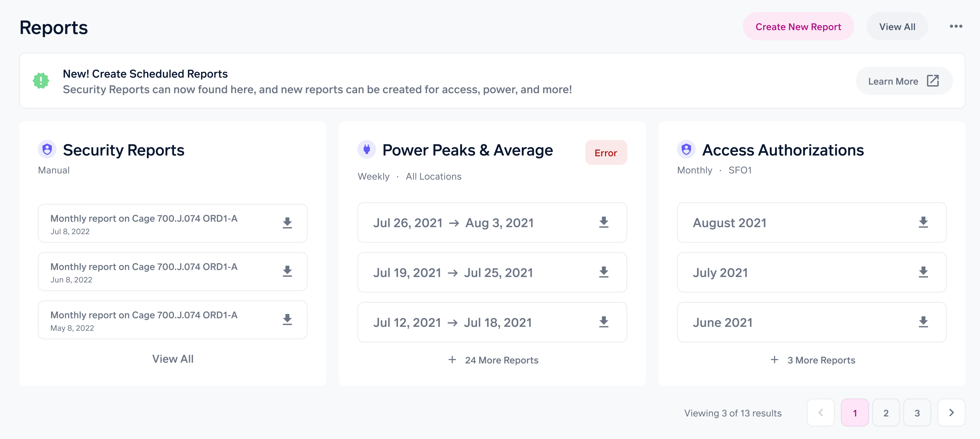The image size is (980, 439).
Task: Switch to page 2 of results
Action: point(886,412)
